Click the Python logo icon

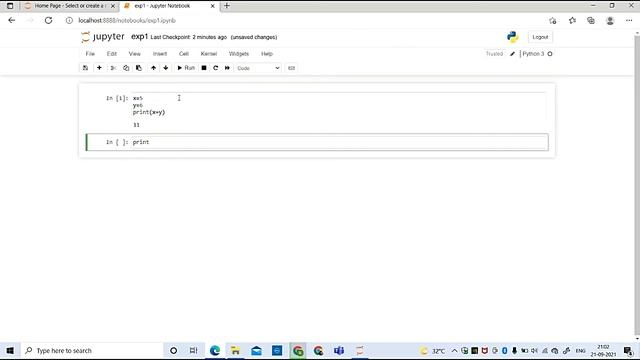coord(513,37)
